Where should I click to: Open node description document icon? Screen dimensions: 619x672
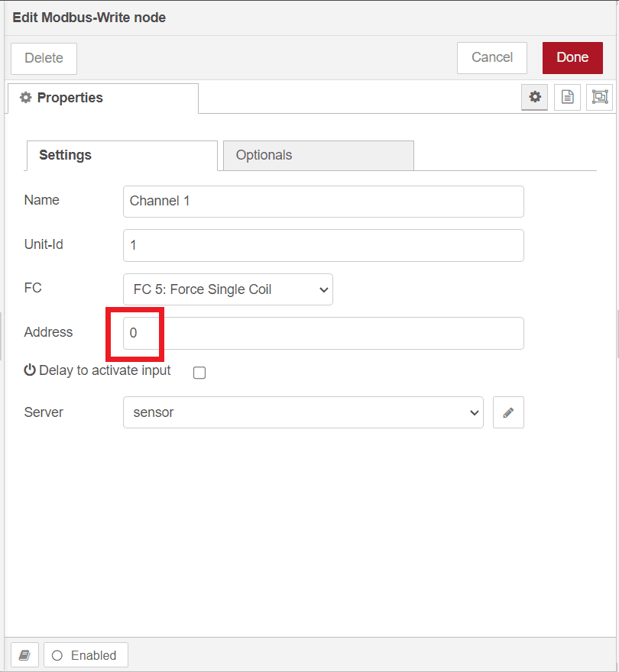pyautogui.click(x=567, y=97)
